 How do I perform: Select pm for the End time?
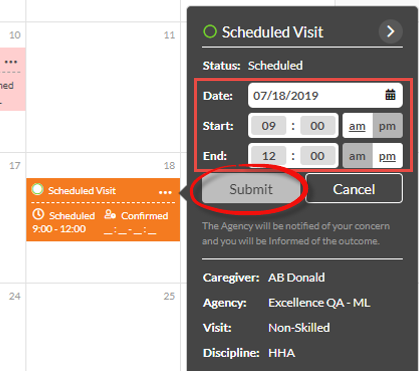387,156
